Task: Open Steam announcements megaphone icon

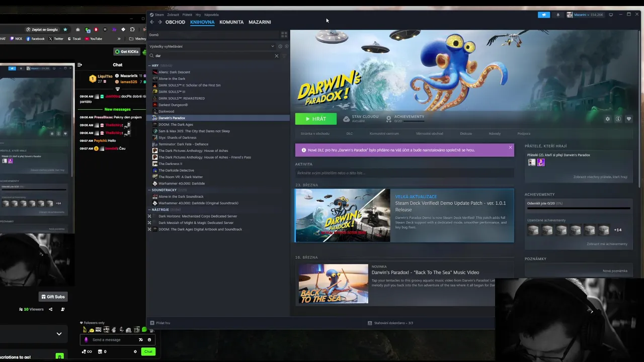Action: tap(544, 15)
